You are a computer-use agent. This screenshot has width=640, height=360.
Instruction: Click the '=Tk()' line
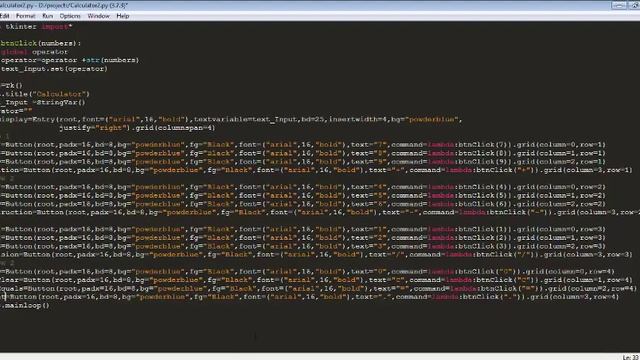click(x=12, y=85)
